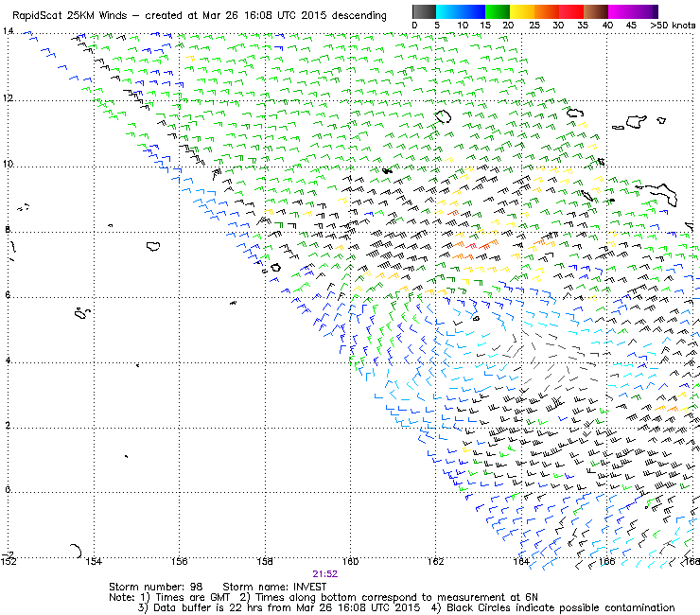Click the purple "21:52" time label
700x615 pixels.
(325, 574)
